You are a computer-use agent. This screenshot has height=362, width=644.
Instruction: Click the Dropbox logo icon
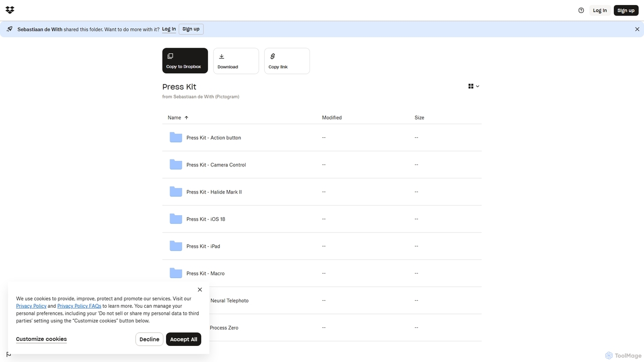10,10
